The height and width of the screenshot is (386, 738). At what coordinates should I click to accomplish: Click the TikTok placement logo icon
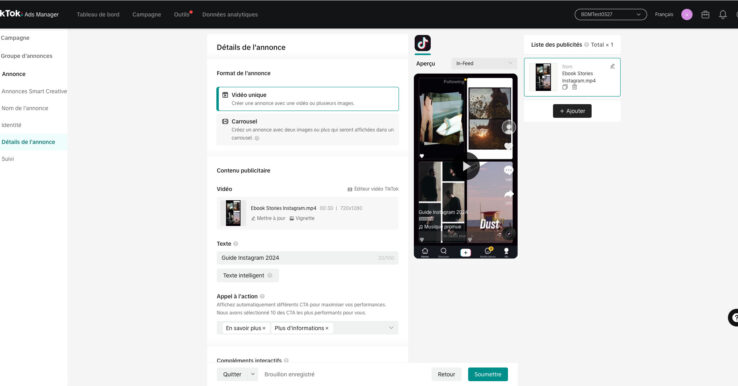click(422, 43)
